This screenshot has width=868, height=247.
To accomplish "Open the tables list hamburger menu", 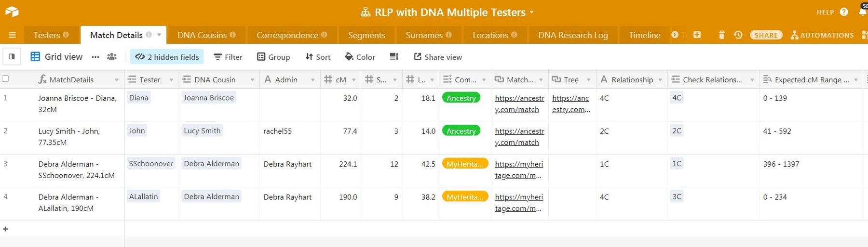I will pos(12,35).
